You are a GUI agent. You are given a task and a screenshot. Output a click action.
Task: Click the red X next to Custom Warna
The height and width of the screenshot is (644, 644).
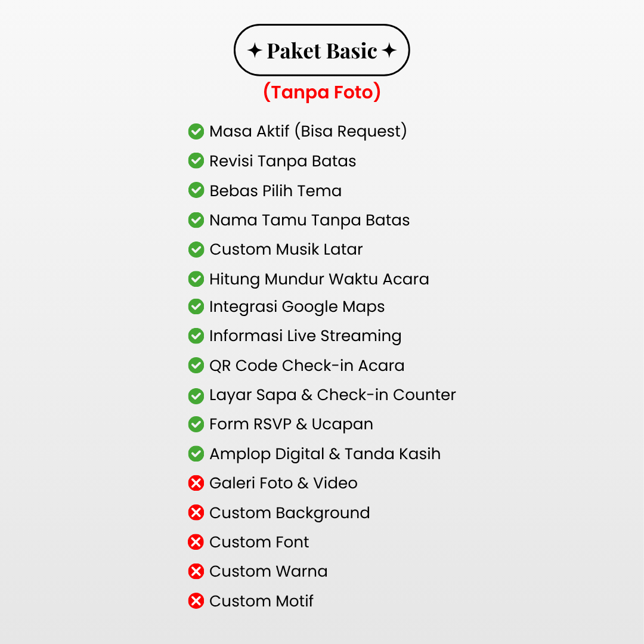coord(196,571)
